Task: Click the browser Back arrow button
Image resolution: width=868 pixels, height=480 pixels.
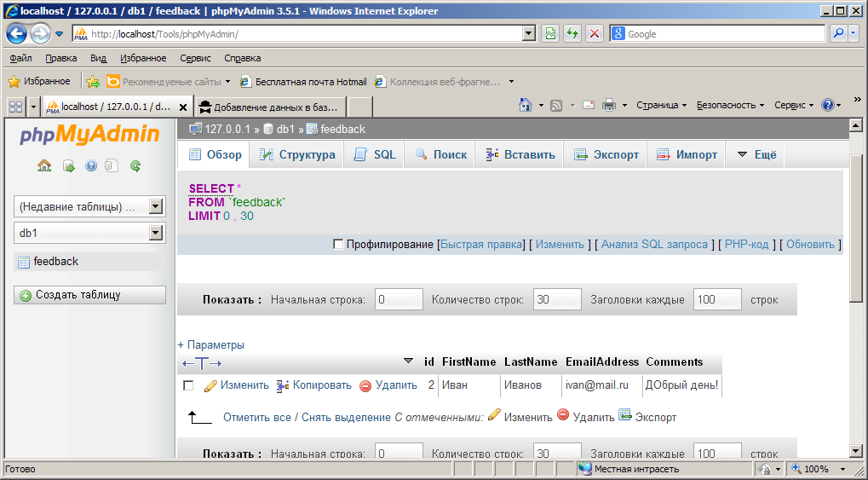Action: click(16, 34)
